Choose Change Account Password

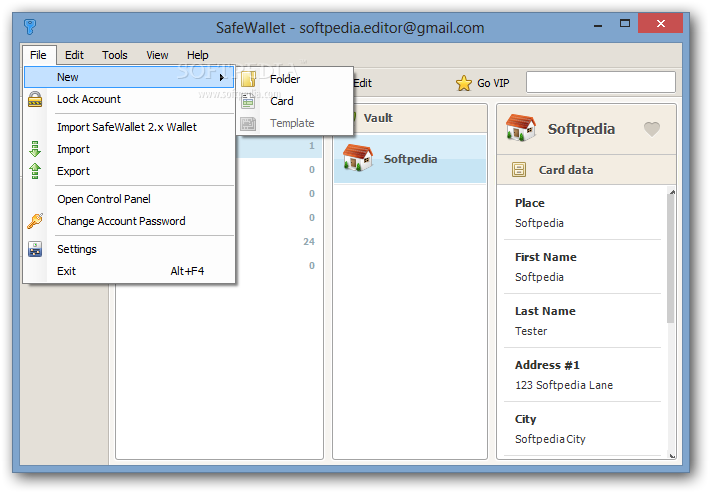[129, 221]
